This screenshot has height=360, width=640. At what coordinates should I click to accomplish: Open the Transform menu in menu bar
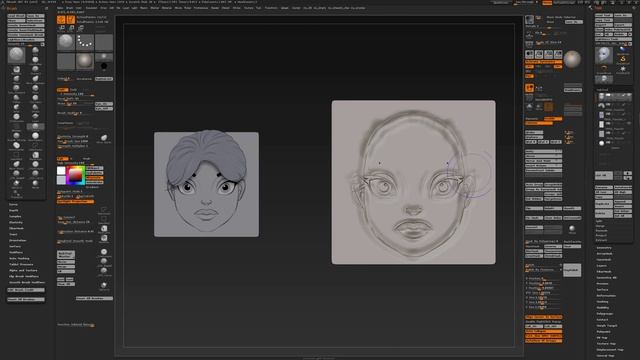pyautogui.click(x=271, y=8)
